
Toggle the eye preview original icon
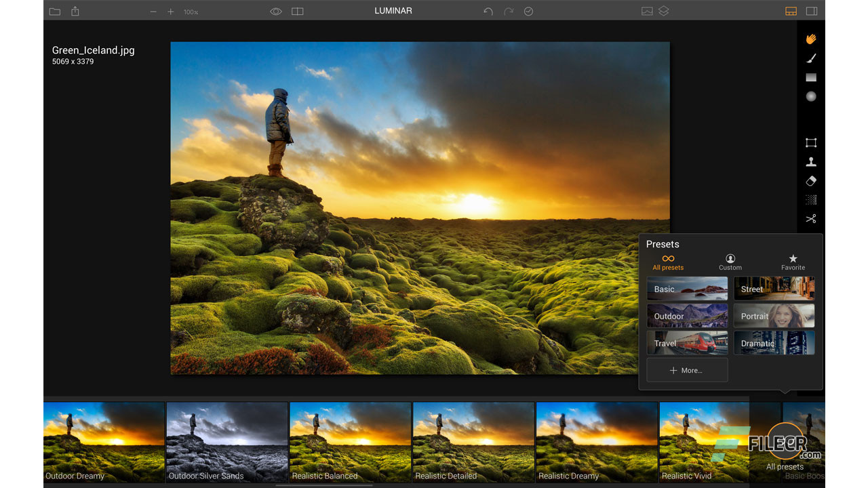tap(276, 12)
